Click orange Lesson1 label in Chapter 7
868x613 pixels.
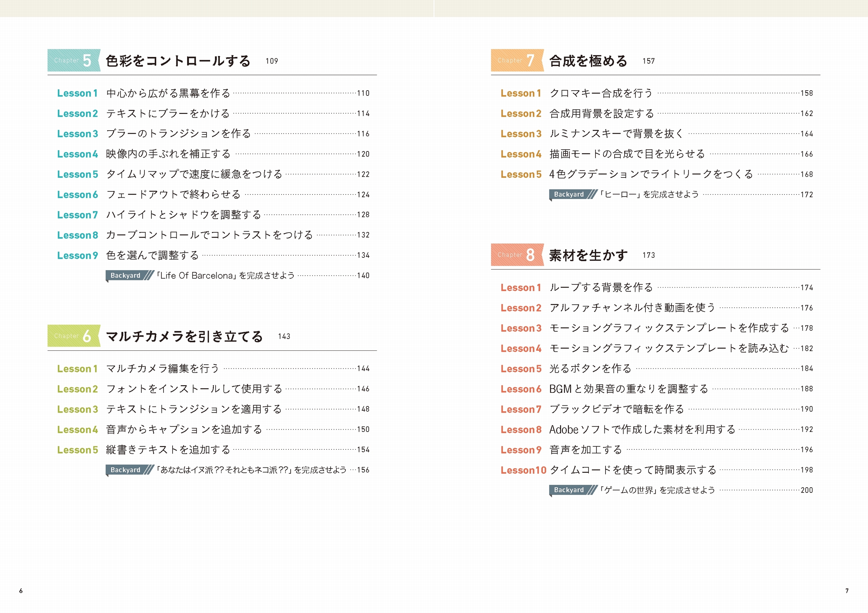tap(521, 93)
